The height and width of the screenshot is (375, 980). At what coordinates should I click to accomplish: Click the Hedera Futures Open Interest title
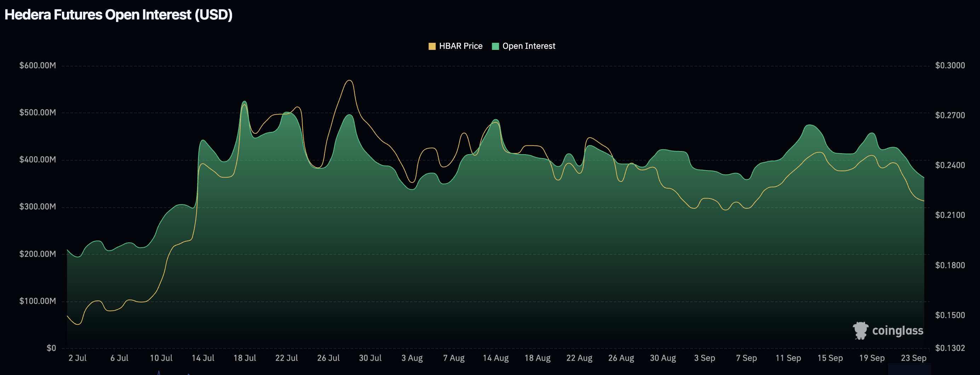tap(118, 15)
